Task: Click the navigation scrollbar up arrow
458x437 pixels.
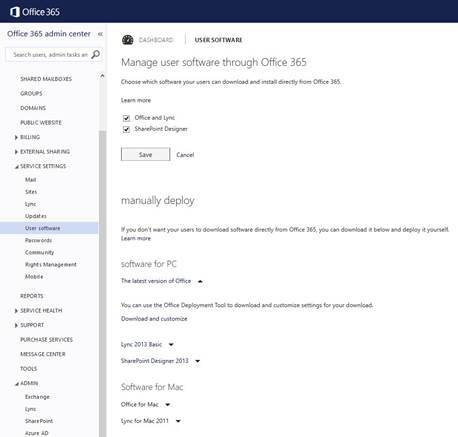Action: point(102,76)
